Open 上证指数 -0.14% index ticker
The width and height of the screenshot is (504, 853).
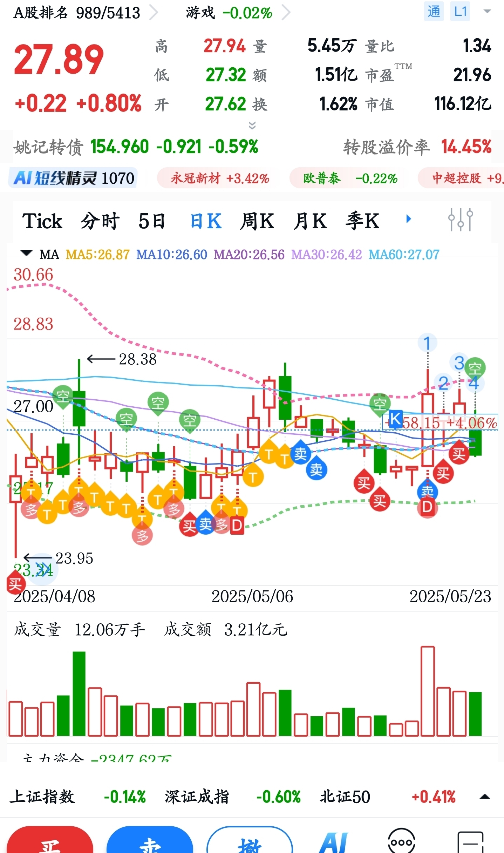click(77, 797)
